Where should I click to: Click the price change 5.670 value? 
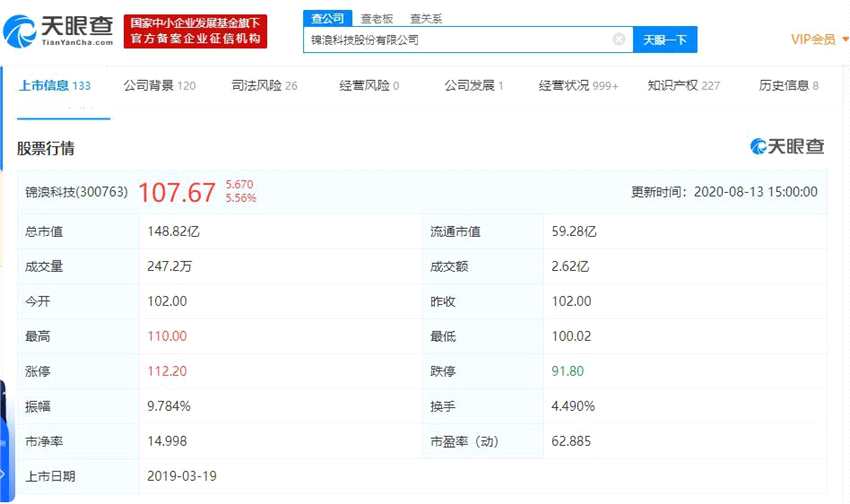[x=240, y=184]
